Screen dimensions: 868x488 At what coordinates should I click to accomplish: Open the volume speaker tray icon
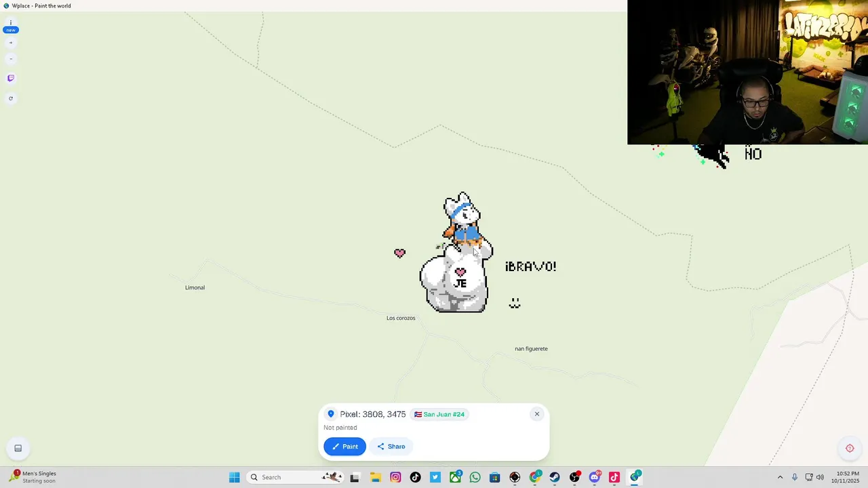[x=820, y=477]
